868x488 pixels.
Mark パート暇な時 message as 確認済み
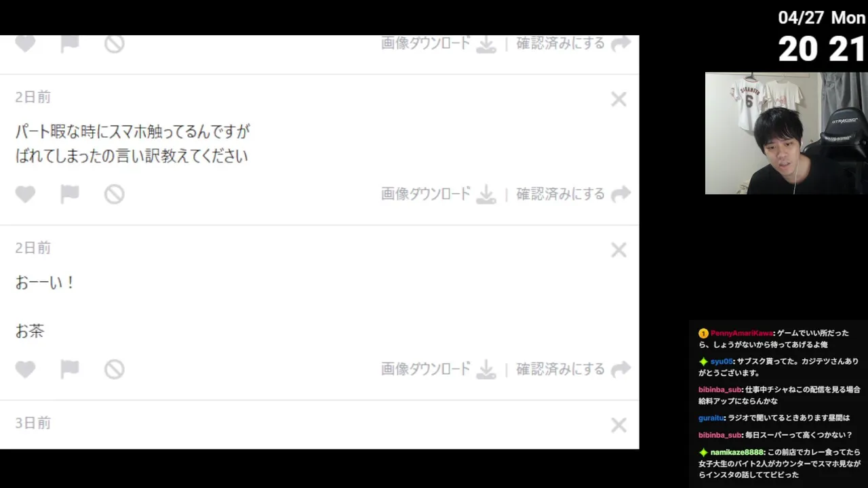click(x=574, y=195)
